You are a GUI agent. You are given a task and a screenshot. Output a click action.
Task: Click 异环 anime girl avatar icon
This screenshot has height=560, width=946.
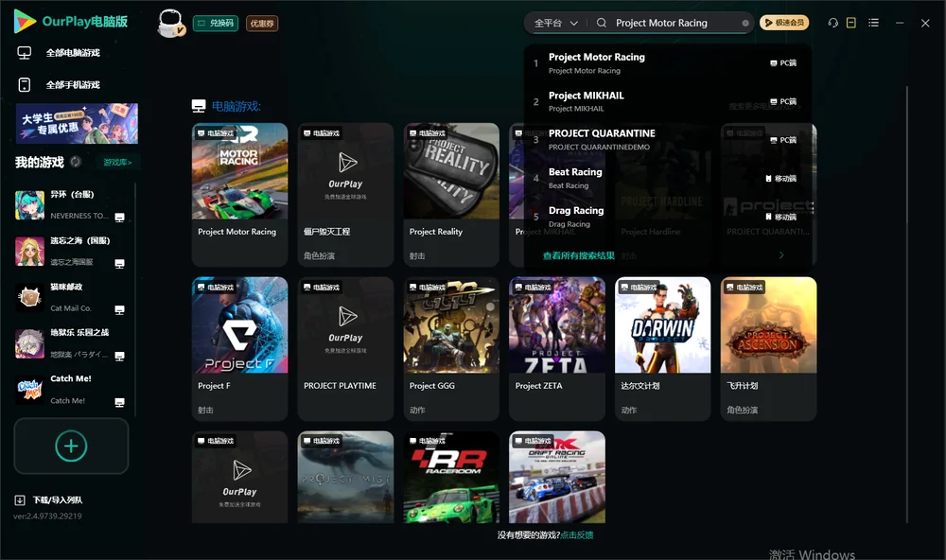click(29, 205)
